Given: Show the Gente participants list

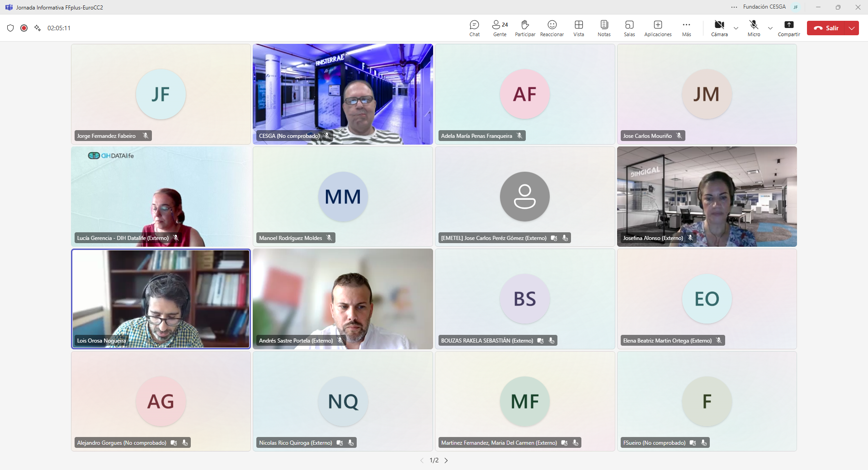Looking at the screenshot, I should pyautogui.click(x=500, y=28).
